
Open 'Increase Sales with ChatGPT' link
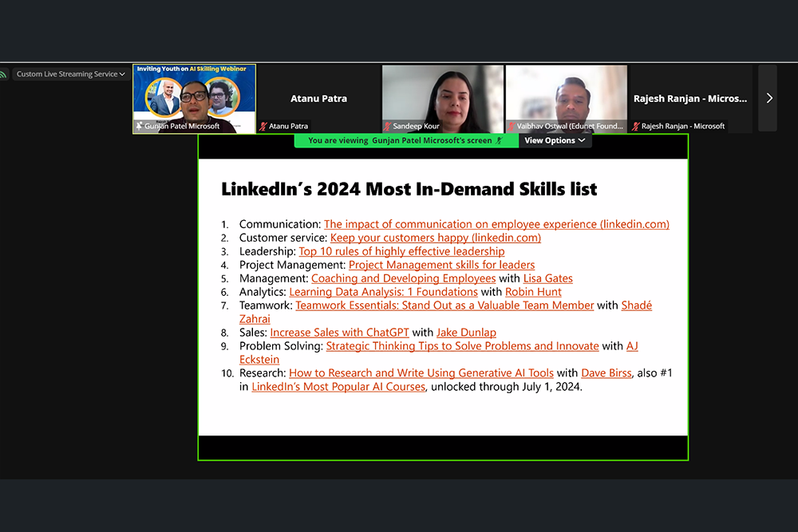coord(339,333)
